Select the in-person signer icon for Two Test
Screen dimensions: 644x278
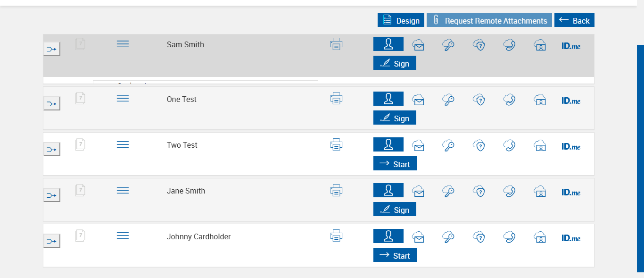[388, 145]
